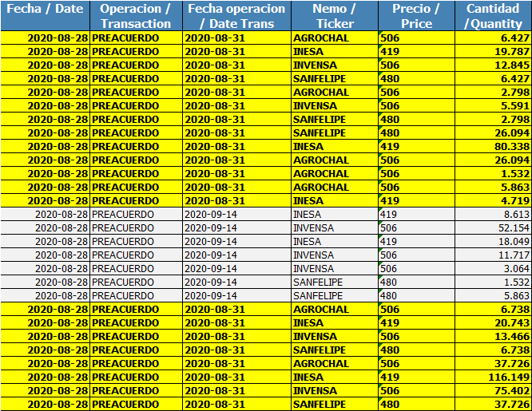Viewport: 532px width, 411px height.
Task: Select the quantity cell 116.149
Action: click(x=494, y=377)
